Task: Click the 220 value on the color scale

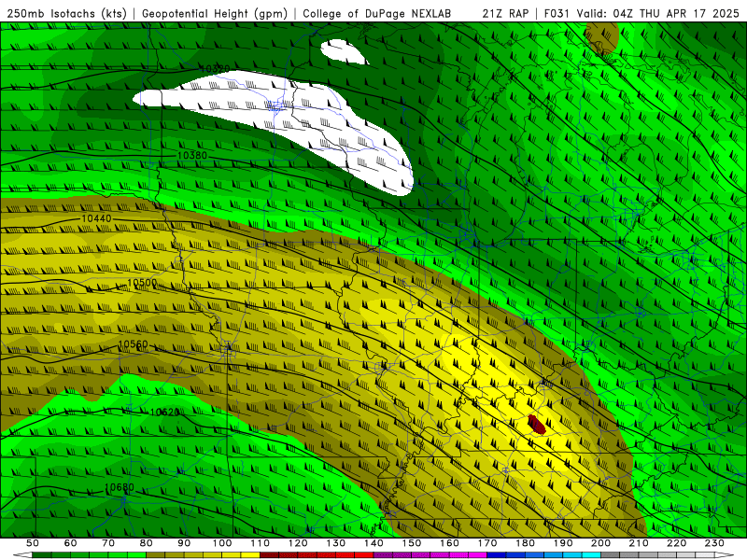Action: pos(676,543)
